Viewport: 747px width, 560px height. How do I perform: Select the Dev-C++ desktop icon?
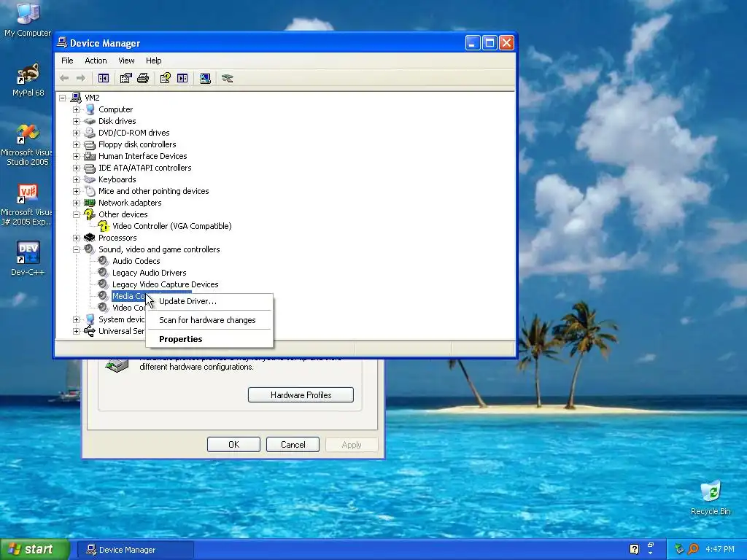click(x=28, y=259)
